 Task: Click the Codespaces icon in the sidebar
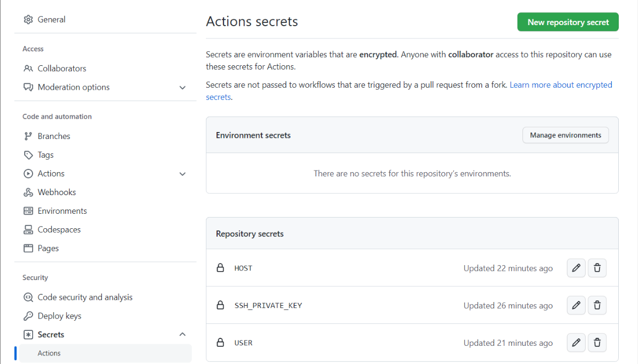(28, 230)
